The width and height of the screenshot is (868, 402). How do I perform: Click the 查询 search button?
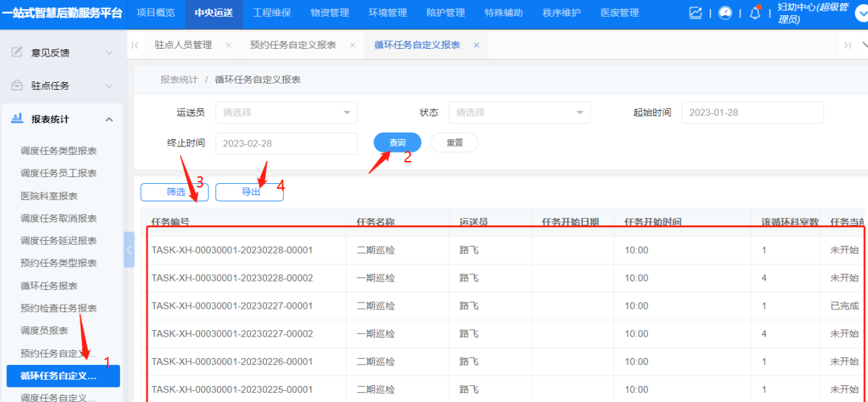(x=397, y=142)
